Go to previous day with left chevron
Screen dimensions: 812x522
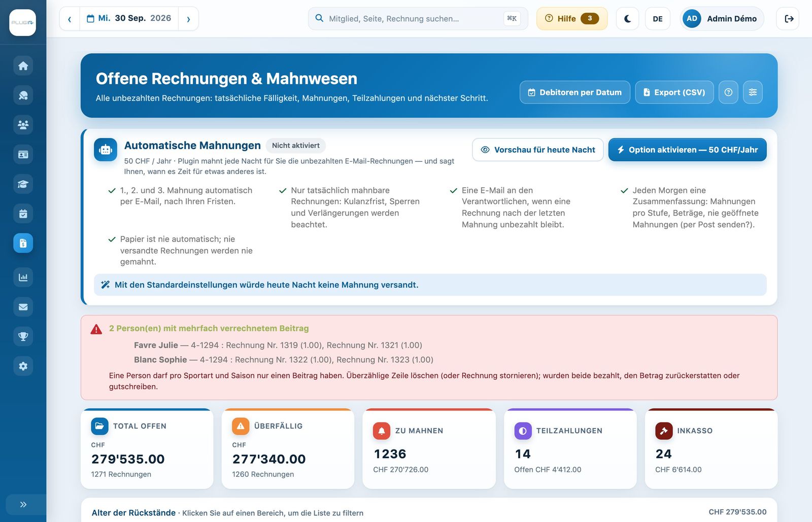click(70, 19)
